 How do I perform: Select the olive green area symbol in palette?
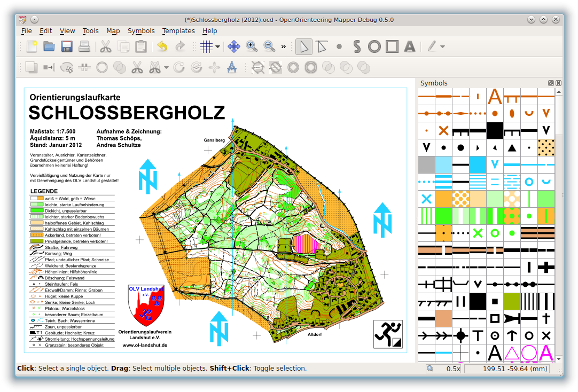coord(512,301)
